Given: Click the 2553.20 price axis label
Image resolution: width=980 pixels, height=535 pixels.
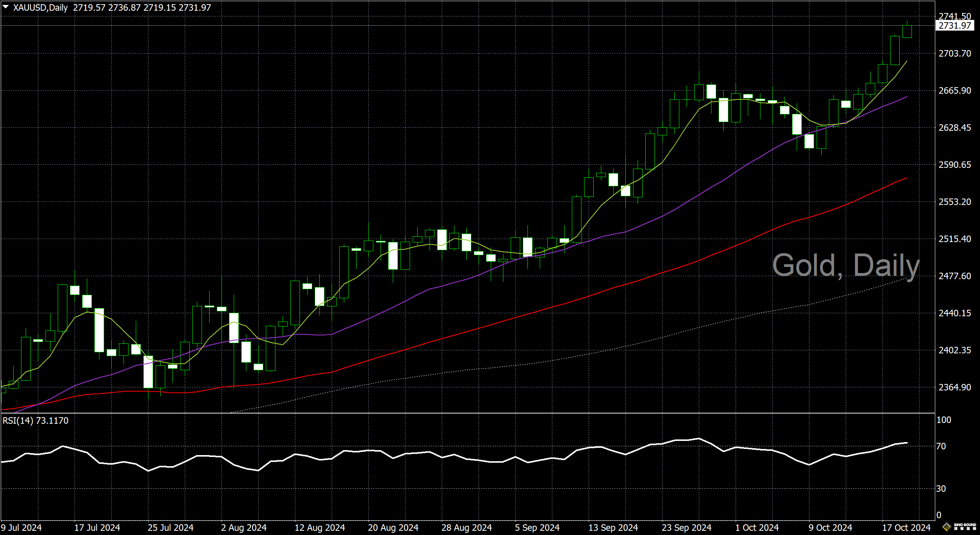Looking at the screenshot, I should [954, 202].
